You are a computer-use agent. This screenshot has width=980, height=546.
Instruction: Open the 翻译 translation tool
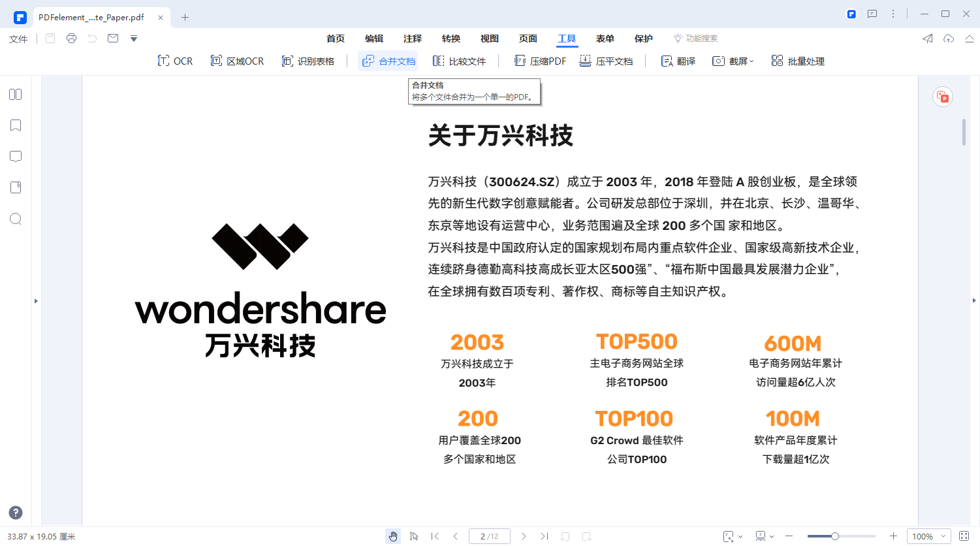[x=678, y=61]
